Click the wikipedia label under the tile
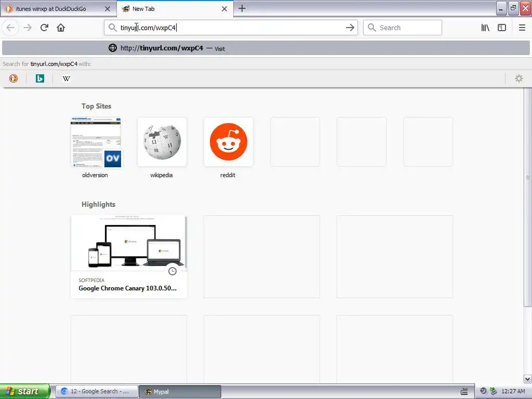This screenshot has width=532, height=399. [162, 175]
